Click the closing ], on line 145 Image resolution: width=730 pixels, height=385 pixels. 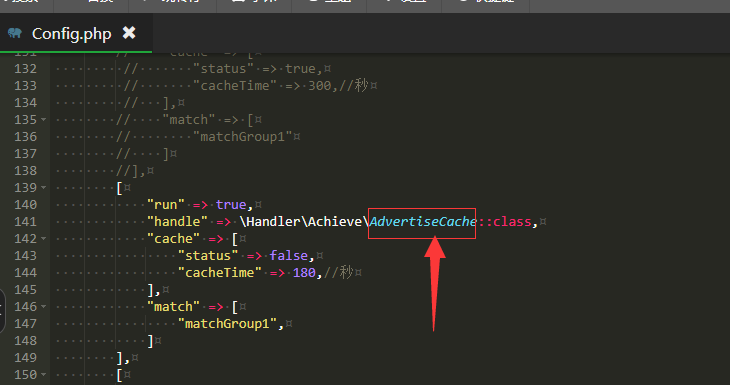click(x=154, y=290)
